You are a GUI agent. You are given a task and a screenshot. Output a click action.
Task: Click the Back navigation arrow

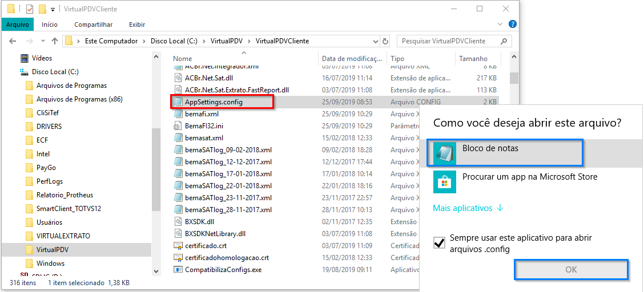pyautogui.click(x=13, y=41)
